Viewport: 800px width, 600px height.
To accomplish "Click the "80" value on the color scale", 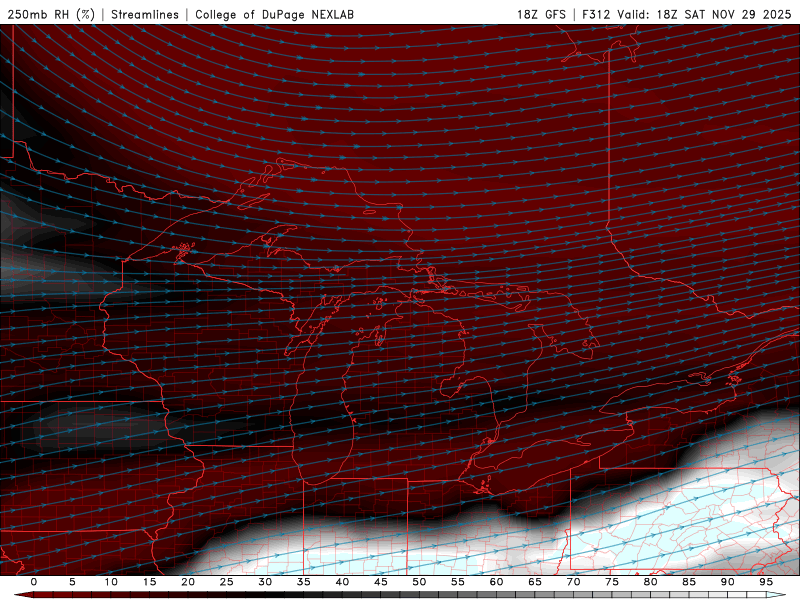I will point(650,582).
